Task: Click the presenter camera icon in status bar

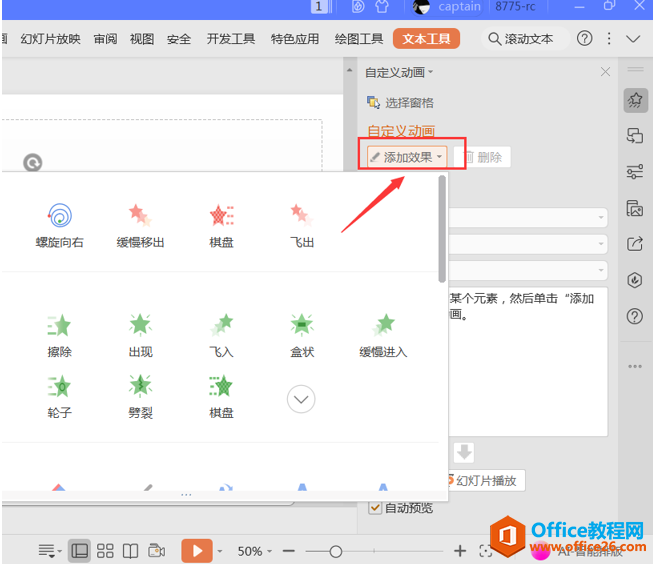Action: pyautogui.click(x=156, y=551)
